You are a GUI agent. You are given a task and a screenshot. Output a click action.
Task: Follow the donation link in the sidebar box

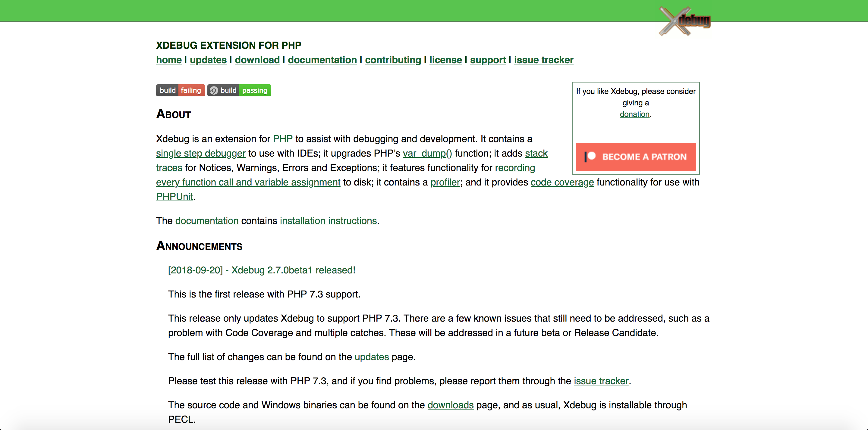(x=634, y=114)
